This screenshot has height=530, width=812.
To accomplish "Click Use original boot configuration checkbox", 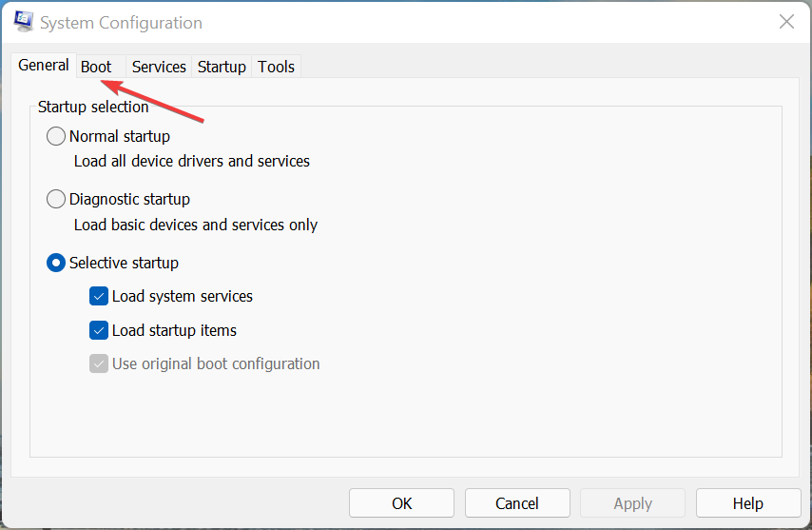I will click(x=99, y=363).
